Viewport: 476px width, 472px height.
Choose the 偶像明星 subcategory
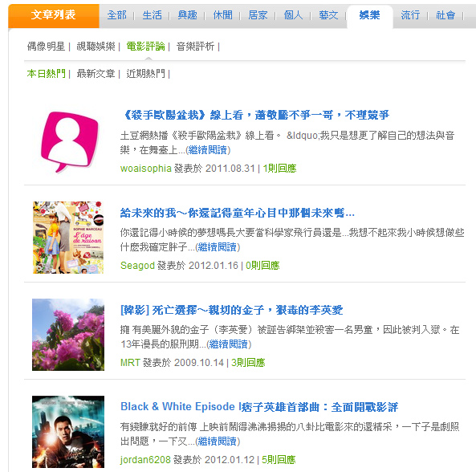click(x=46, y=47)
